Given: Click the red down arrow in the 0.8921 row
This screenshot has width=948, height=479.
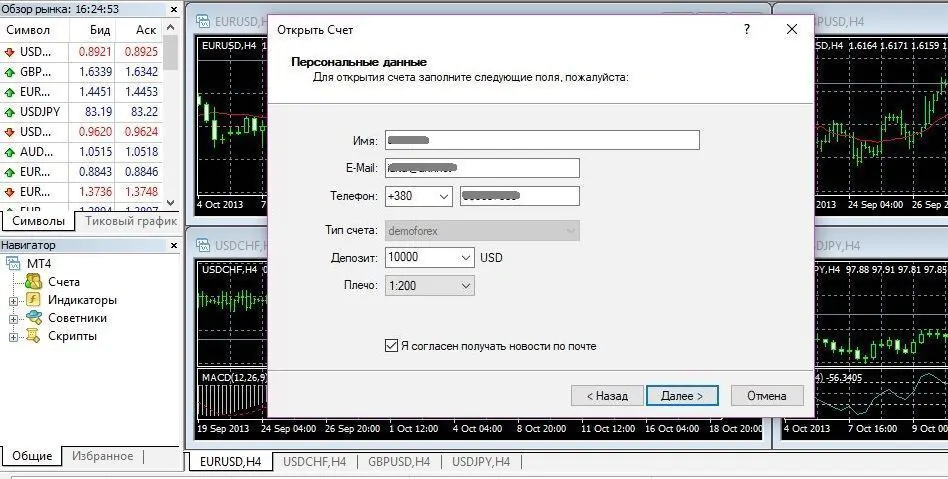Looking at the screenshot, I should (9, 52).
